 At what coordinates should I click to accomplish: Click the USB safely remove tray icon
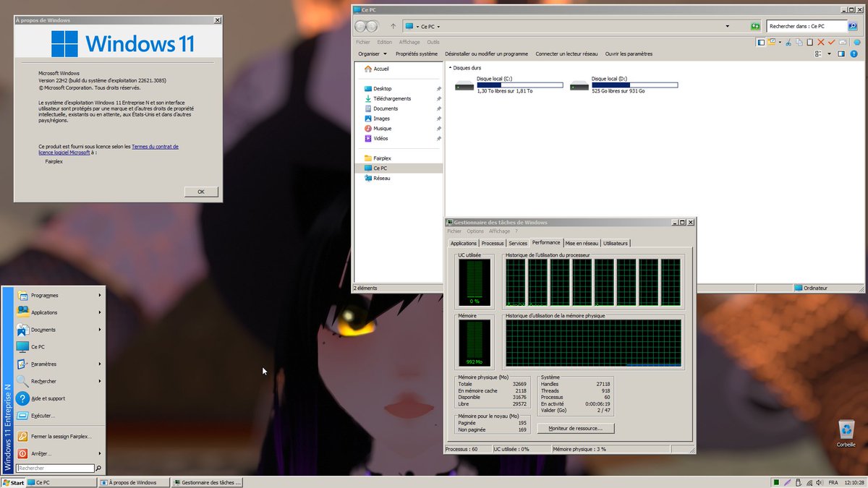pyautogui.click(x=799, y=482)
